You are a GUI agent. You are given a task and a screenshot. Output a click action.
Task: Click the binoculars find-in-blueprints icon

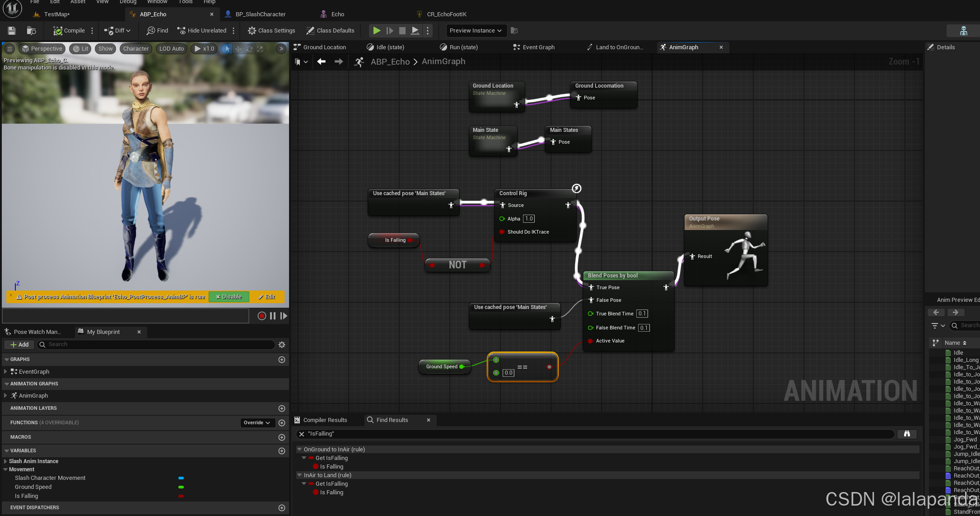(906, 434)
